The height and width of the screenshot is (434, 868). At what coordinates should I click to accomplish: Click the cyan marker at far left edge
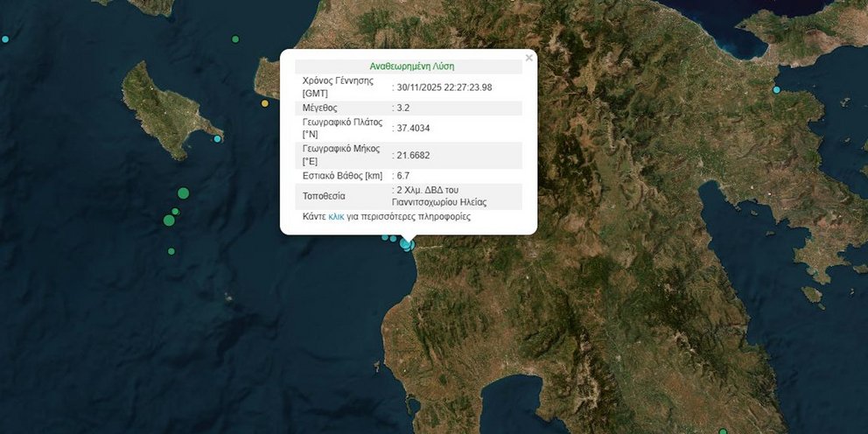(5, 39)
